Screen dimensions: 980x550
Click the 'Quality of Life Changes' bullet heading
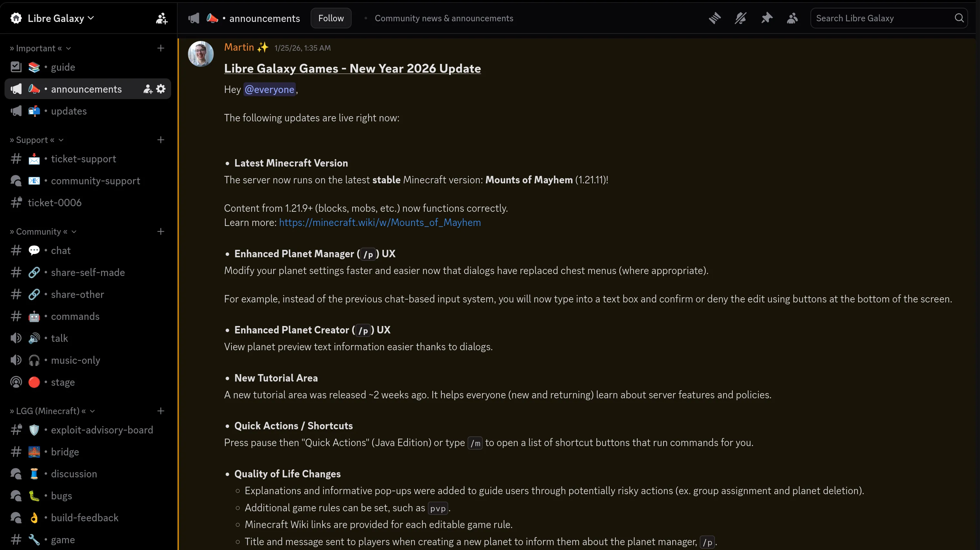coord(287,474)
